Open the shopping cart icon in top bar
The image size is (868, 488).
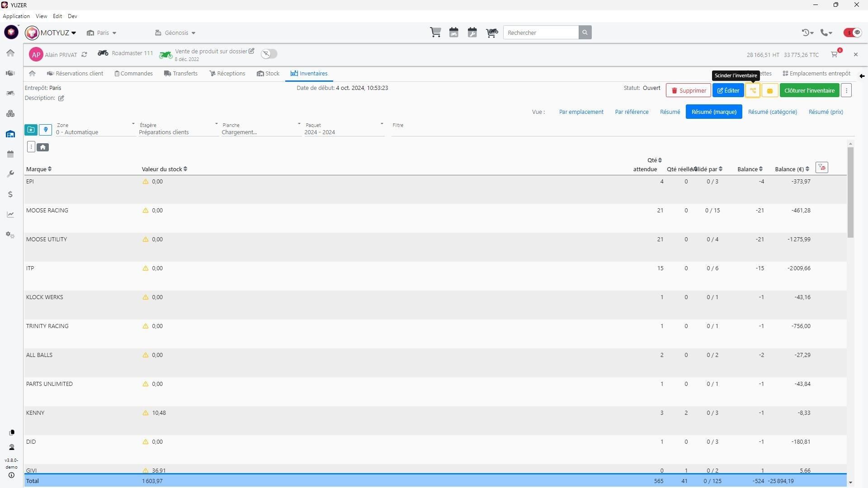point(435,33)
